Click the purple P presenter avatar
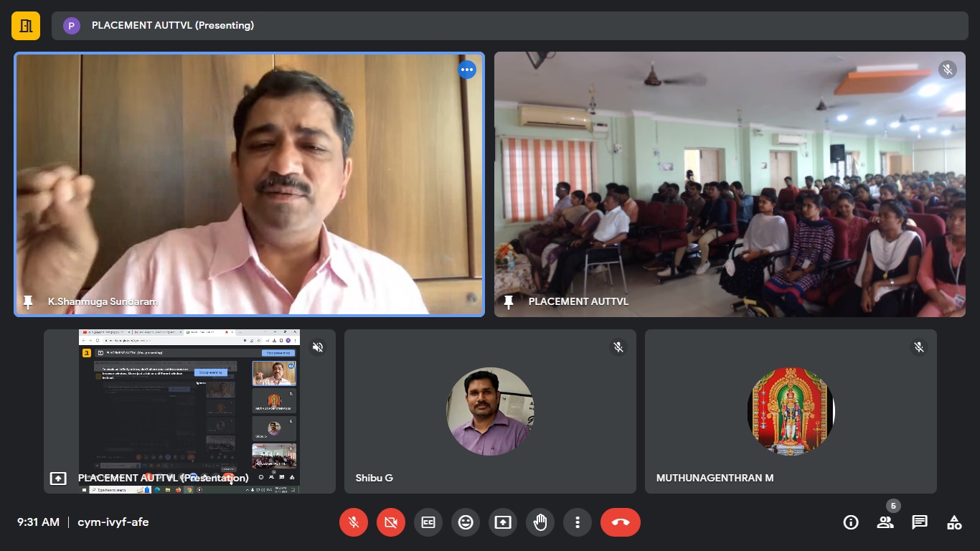Viewport: 980px width, 551px height. 72,26
